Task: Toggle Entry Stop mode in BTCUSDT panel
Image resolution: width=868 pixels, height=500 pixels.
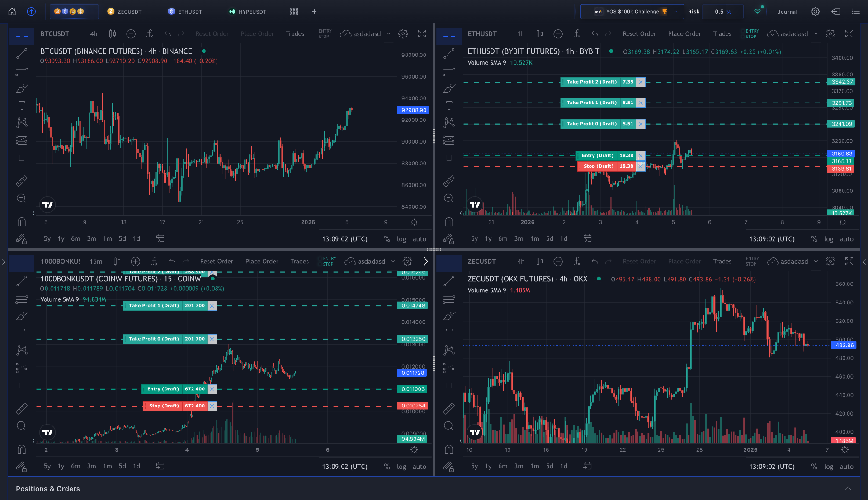Action: click(x=325, y=34)
